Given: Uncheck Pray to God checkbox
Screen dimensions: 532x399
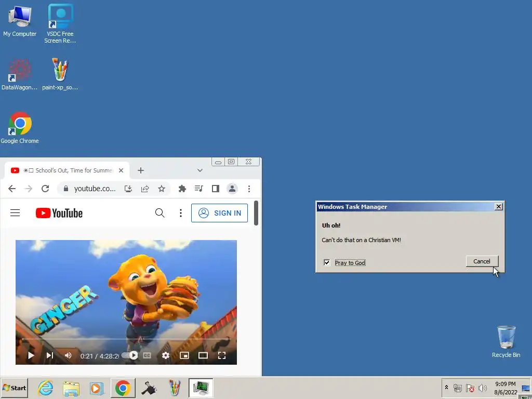Looking at the screenshot, I should (327, 262).
